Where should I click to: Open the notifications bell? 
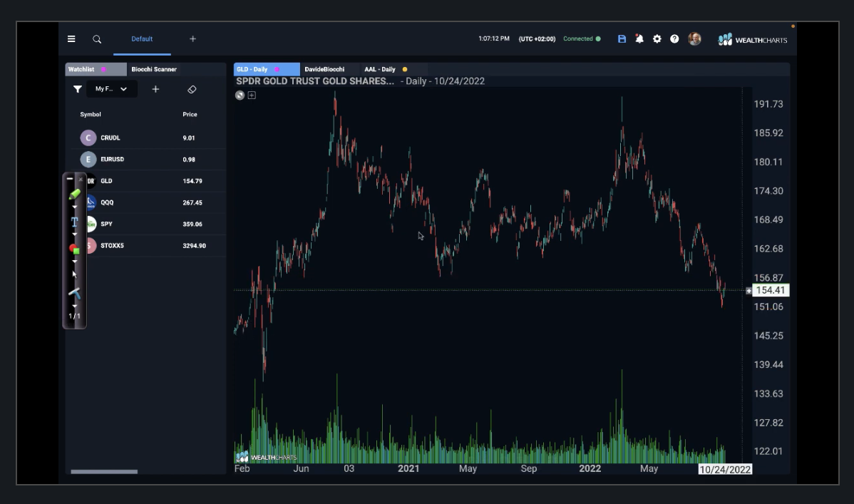pos(639,38)
